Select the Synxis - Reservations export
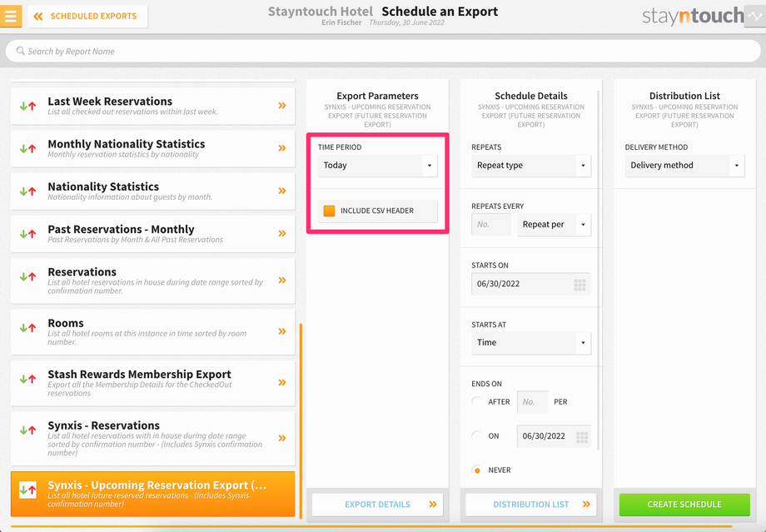This screenshot has height=532, width=766. [x=153, y=438]
